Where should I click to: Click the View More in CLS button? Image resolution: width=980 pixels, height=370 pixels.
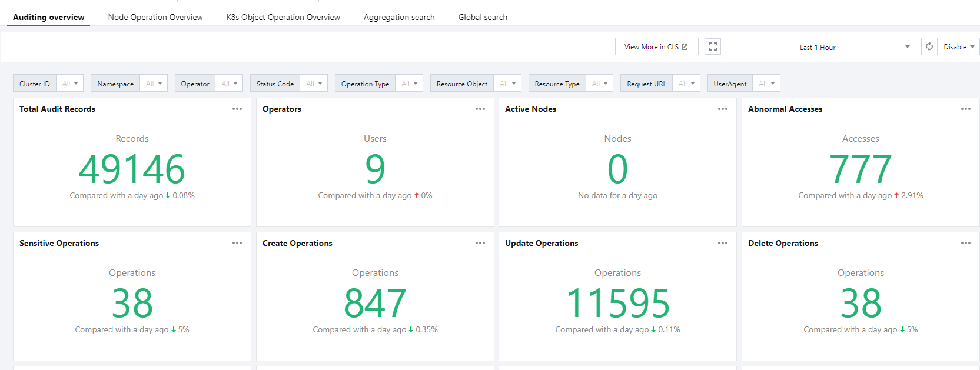coord(656,47)
